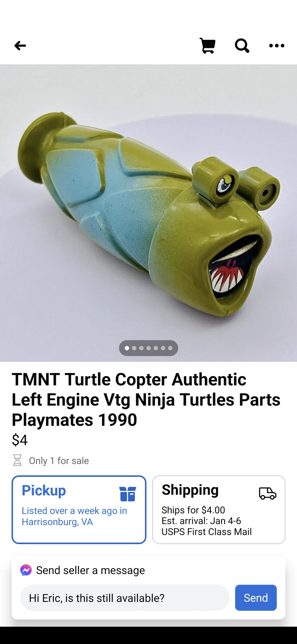The image size is (297, 644).
Task: Tap the Harrisonburg, VA location text
Action: tap(57, 522)
